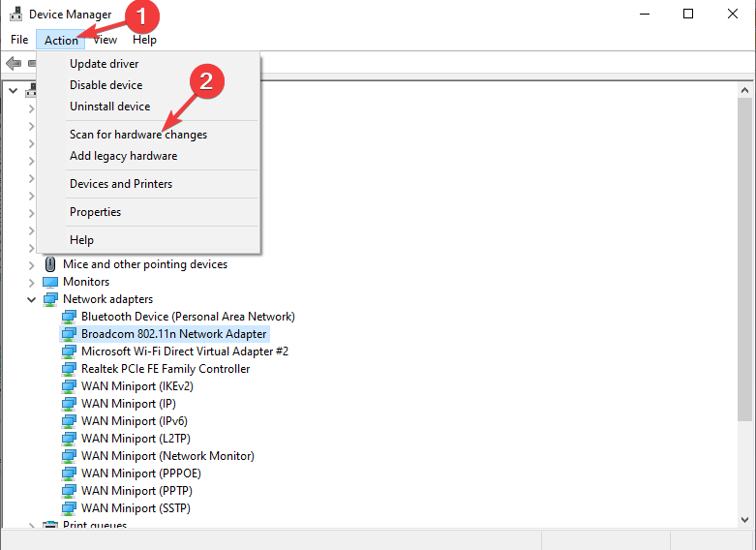
Task: Select Mice and other pointing devices label
Action: tap(145, 264)
